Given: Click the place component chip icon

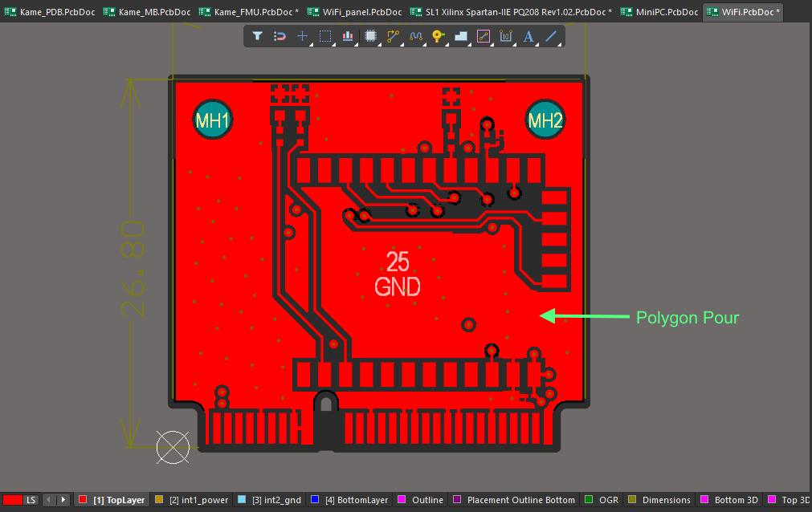Looking at the screenshot, I should (x=370, y=36).
